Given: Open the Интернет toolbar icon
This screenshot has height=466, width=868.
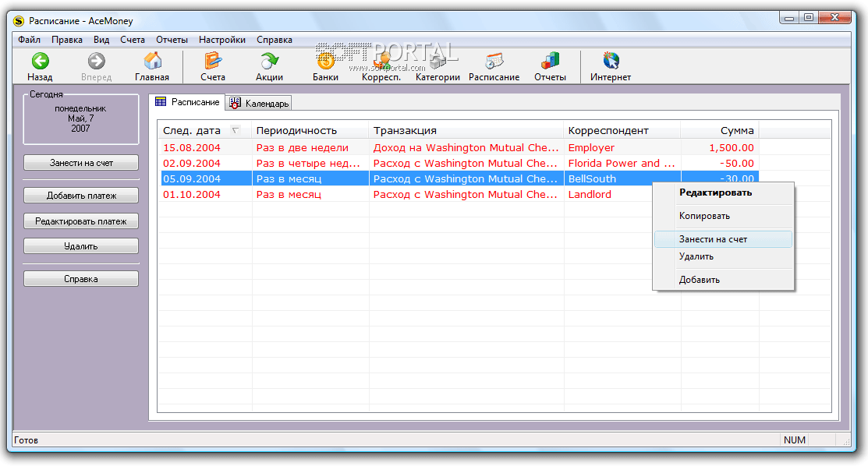Looking at the screenshot, I should (x=611, y=61).
